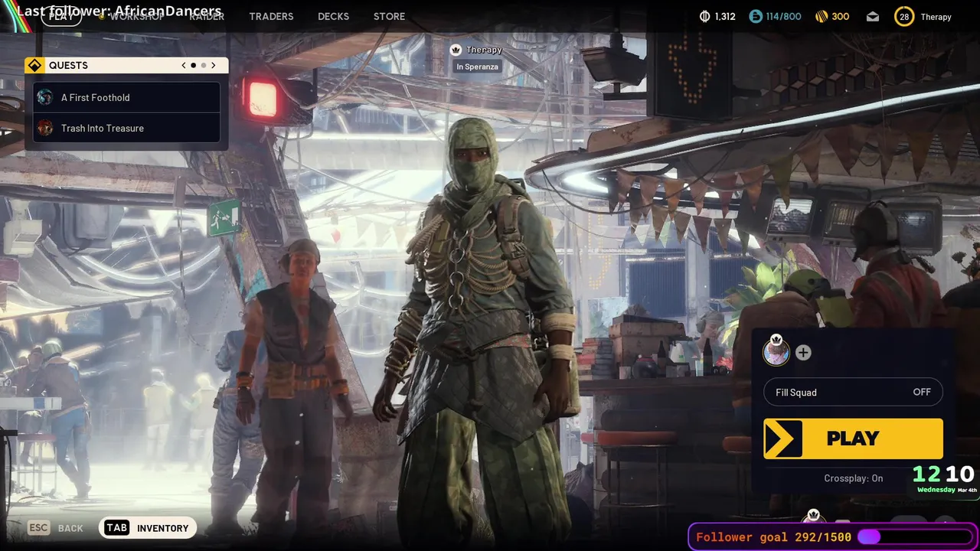Open the Decks tab
The height and width of the screenshot is (551, 980).
point(333,16)
